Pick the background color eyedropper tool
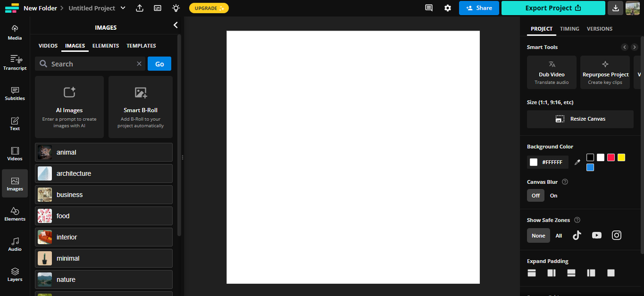 (578, 162)
